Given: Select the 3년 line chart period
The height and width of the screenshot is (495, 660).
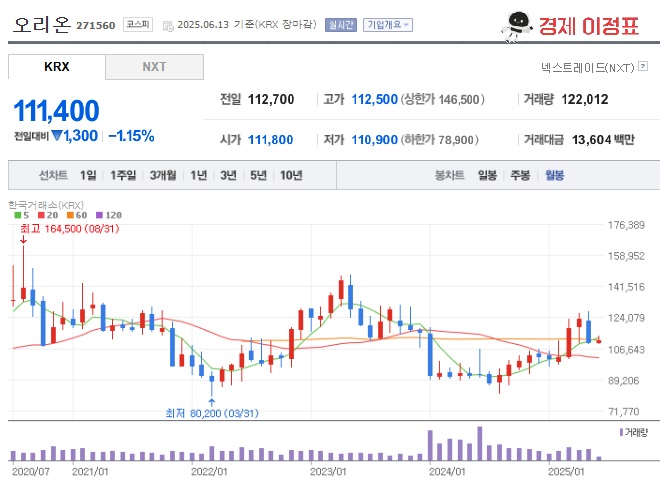Looking at the screenshot, I should 228,175.
